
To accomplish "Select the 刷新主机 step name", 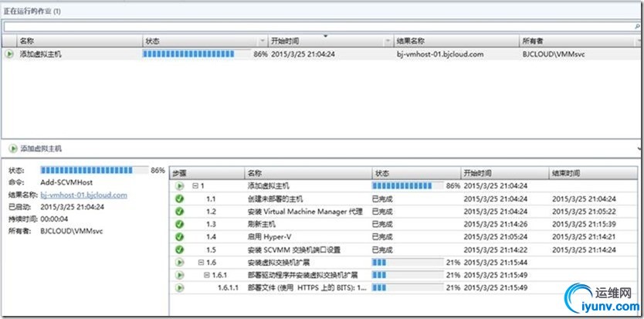I will point(262,225).
